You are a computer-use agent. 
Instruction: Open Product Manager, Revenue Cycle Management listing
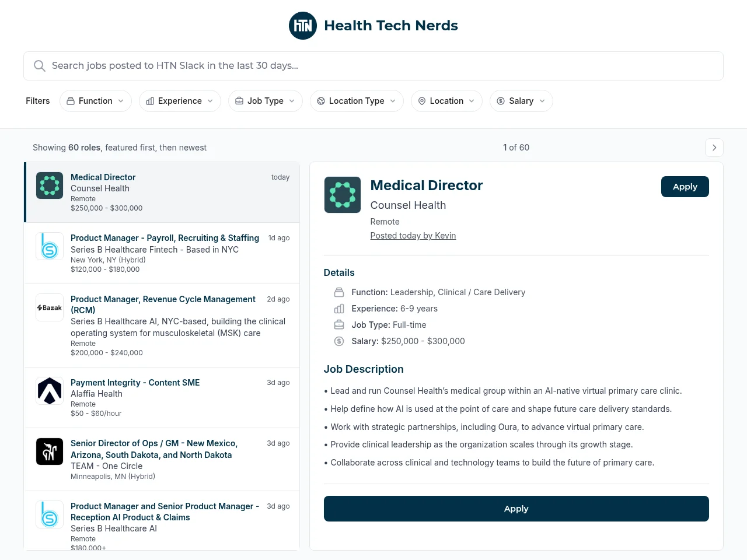pos(162,325)
